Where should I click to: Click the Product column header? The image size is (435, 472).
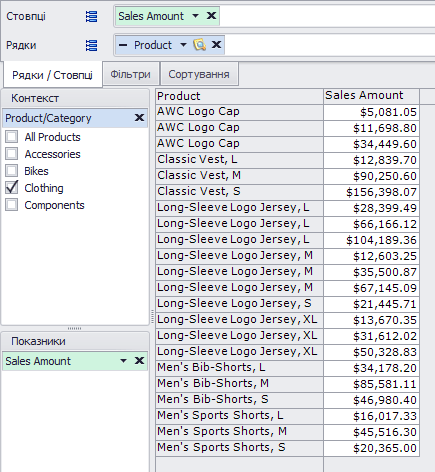(x=239, y=96)
